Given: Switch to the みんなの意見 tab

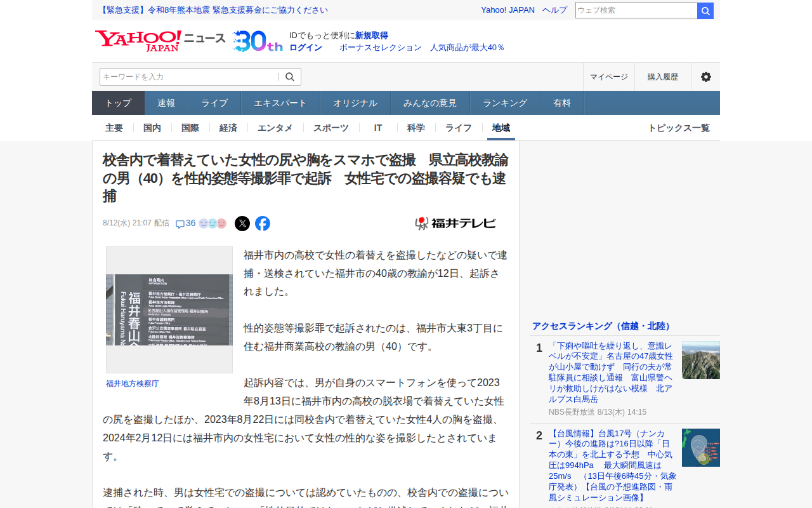Looking at the screenshot, I should (x=430, y=103).
